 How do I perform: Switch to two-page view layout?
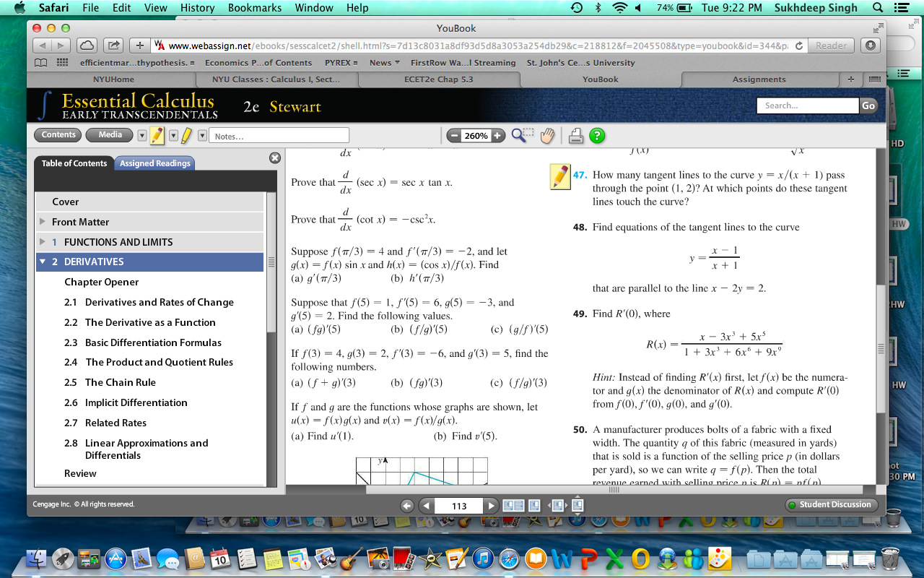[x=513, y=506]
